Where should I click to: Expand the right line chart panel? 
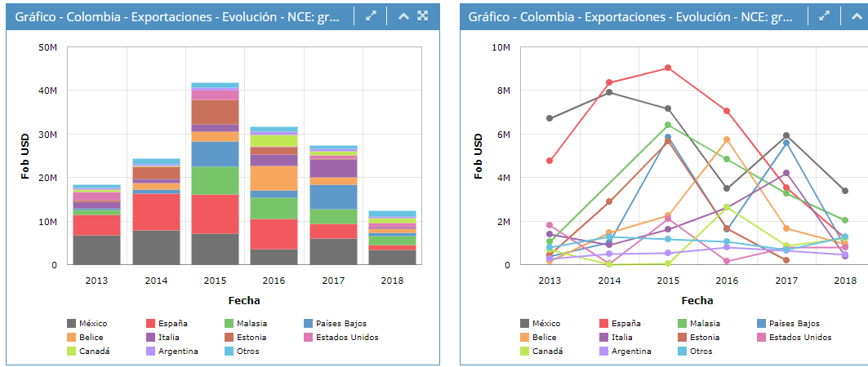[825, 15]
